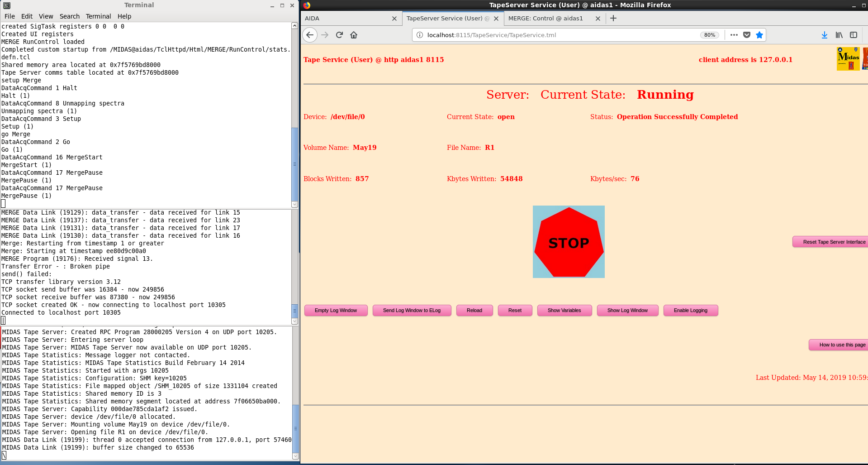This screenshot has width=868, height=465.
Task: Click 'Connected to localhost port 10305' line
Action: click(61, 312)
